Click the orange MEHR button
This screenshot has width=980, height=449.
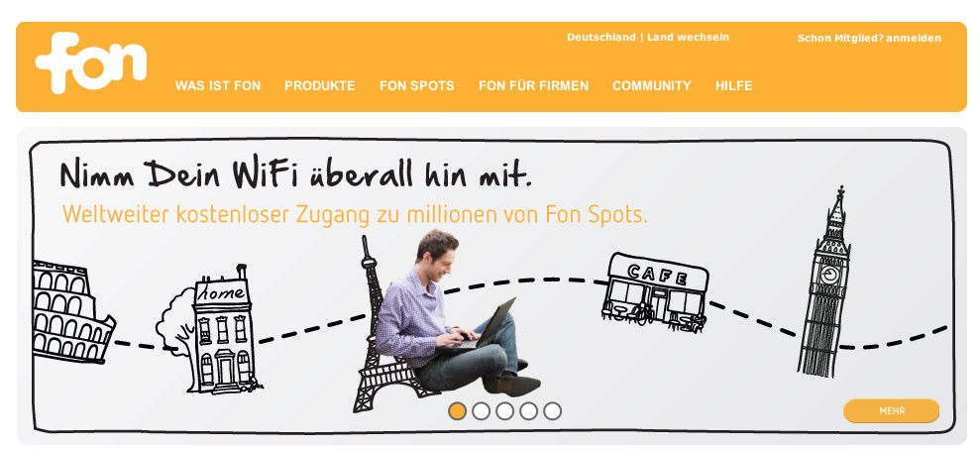click(x=891, y=411)
